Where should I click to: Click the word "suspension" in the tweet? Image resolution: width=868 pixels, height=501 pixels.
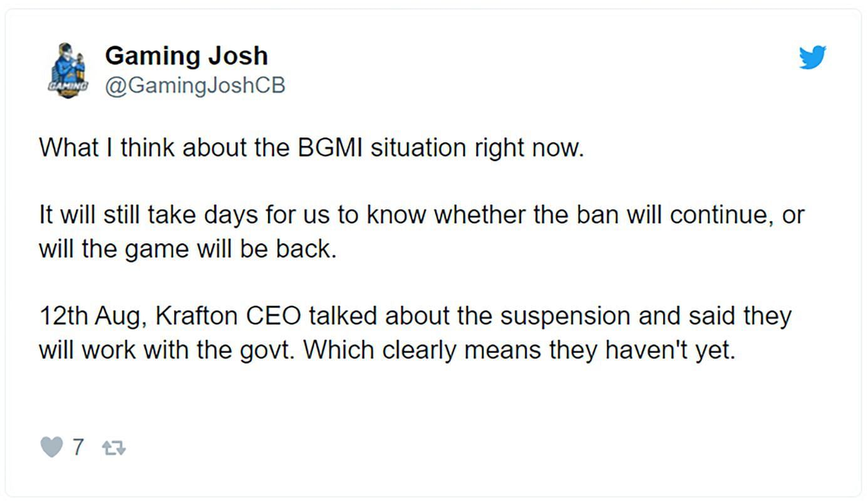566,316
